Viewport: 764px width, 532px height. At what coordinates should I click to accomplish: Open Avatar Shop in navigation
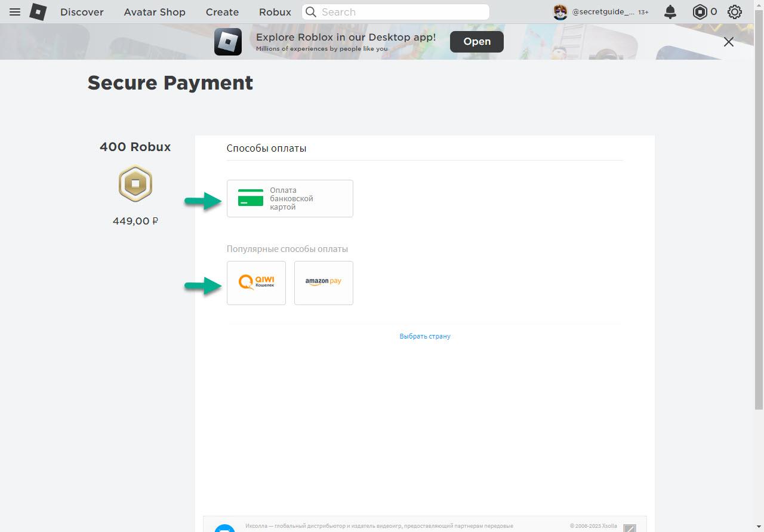pyautogui.click(x=155, y=12)
